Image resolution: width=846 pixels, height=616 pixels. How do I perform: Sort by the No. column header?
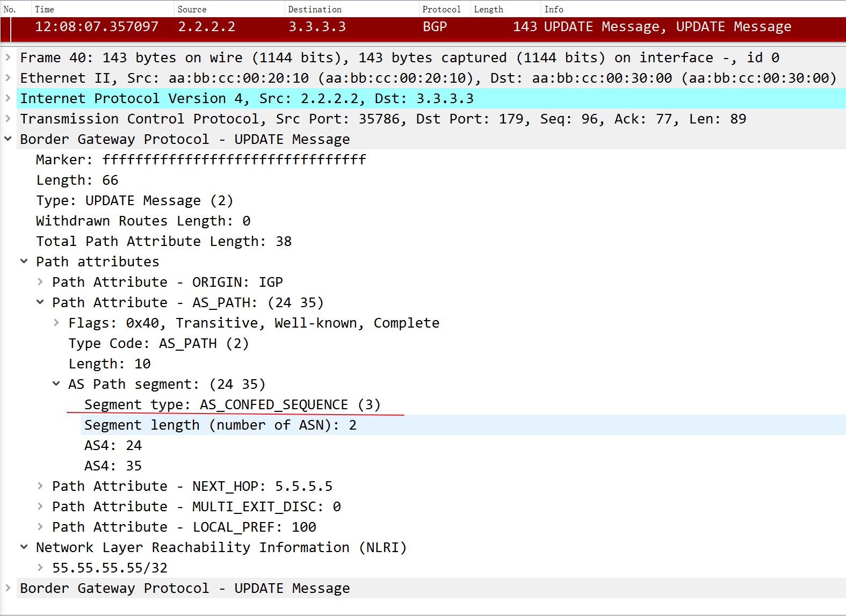coord(16,9)
